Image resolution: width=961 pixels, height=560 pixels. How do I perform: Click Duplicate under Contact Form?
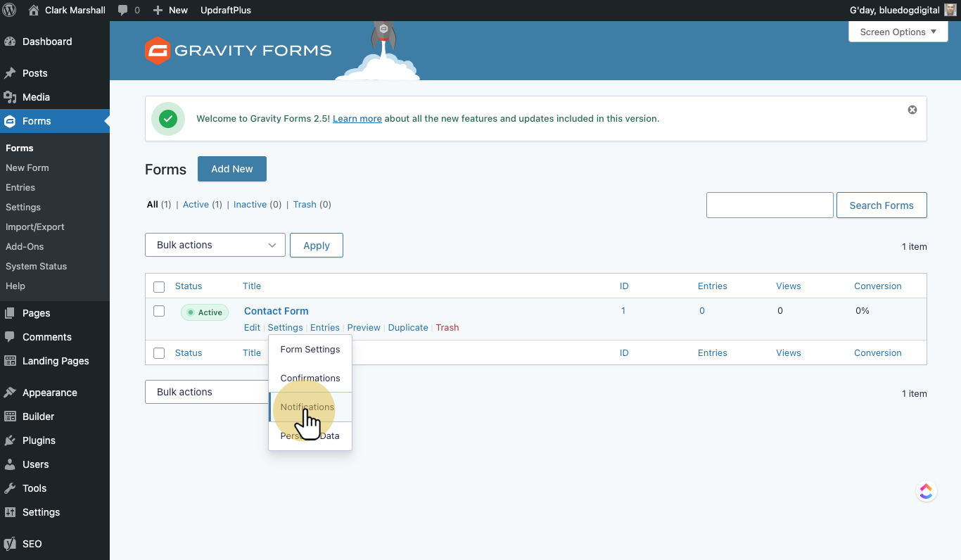pos(408,328)
